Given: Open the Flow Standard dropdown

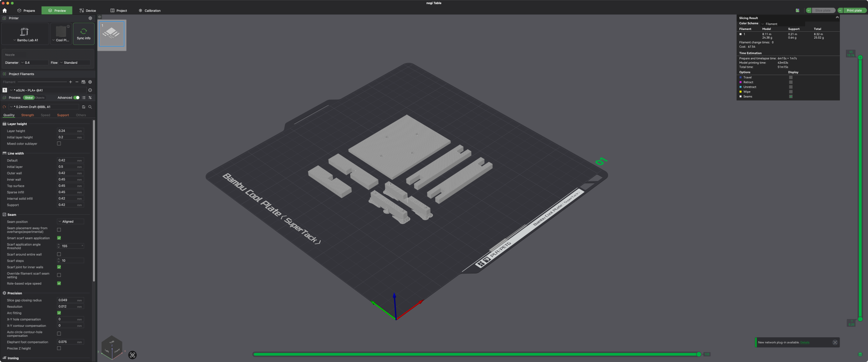Looking at the screenshot, I should click(x=75, y=63).
